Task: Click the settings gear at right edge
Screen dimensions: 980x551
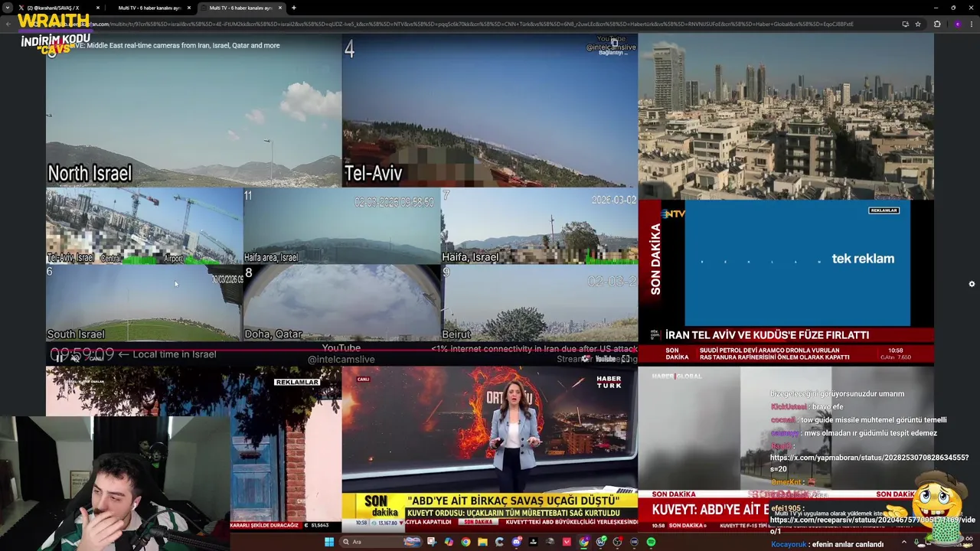Action: click(972, 284)
